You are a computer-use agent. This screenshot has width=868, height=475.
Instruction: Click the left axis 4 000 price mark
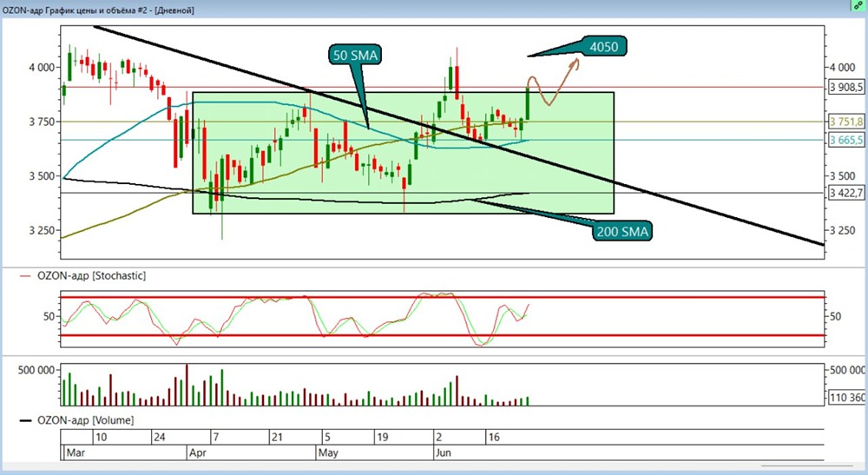(x=42, y=68)
